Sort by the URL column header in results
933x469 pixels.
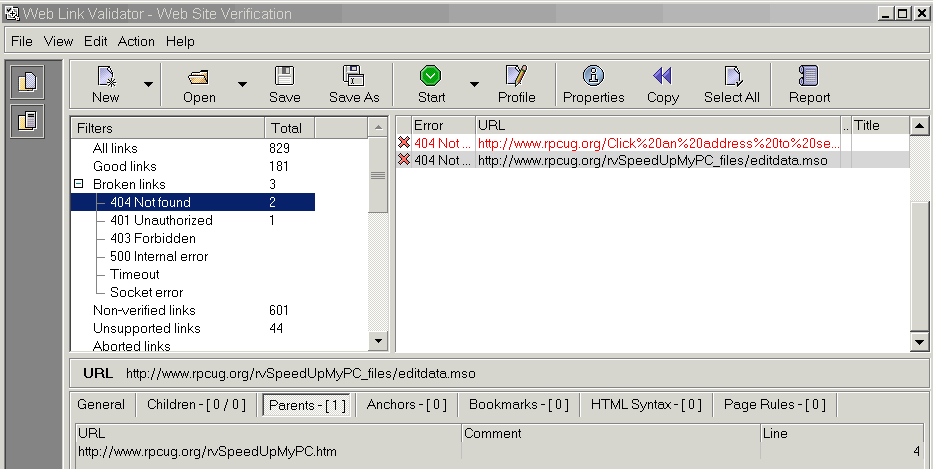point(658,126)
